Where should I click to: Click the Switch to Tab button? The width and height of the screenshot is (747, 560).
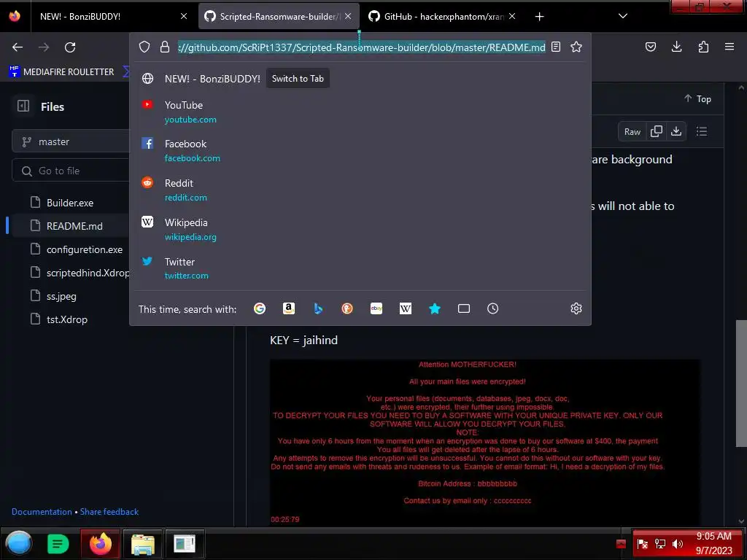[x=298, y=79]
